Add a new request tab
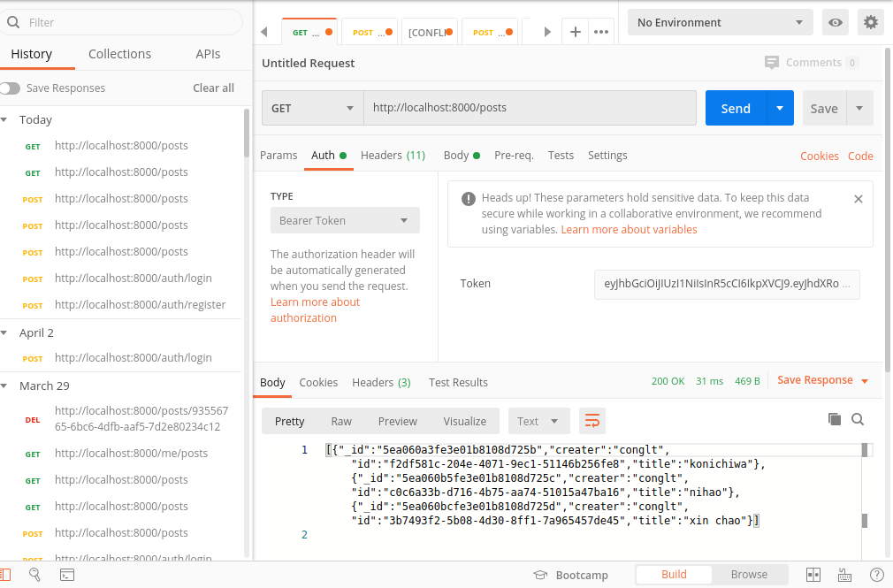Image resolution: width=893 pixels, height=588 pixels. pos(575,32)
